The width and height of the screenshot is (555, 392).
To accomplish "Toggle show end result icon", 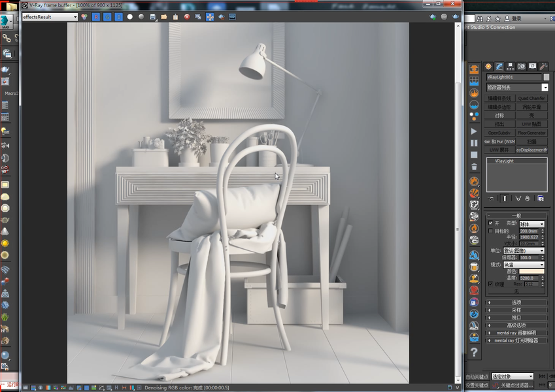I will pyautogui.click(x=505, y=199).
